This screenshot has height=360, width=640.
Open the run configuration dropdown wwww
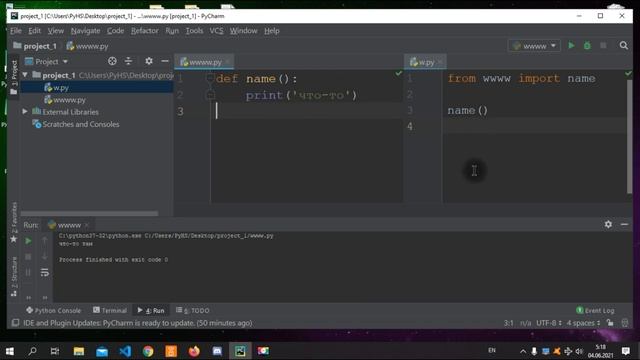tap(534, 46)
